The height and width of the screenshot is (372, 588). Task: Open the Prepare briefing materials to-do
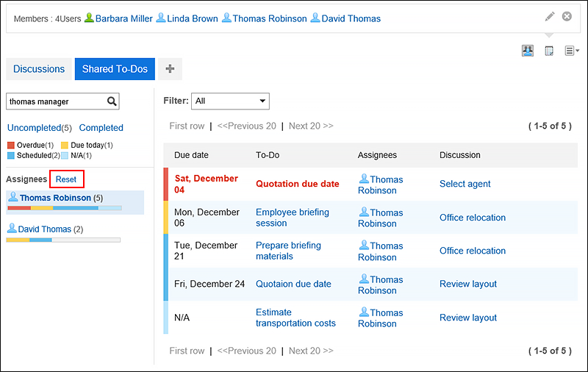click(x=288, y=251)
